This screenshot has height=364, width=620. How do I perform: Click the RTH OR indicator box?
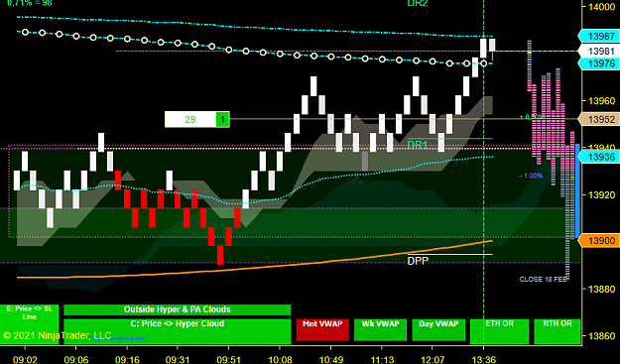coord(558,331)
